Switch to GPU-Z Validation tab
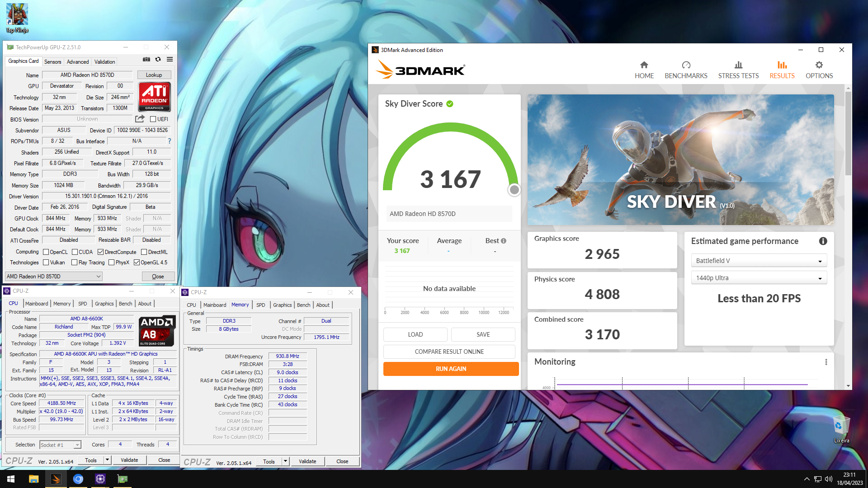The height and width of the screenshot is (488, 868). pyautogui.click(x=104, y=62)
